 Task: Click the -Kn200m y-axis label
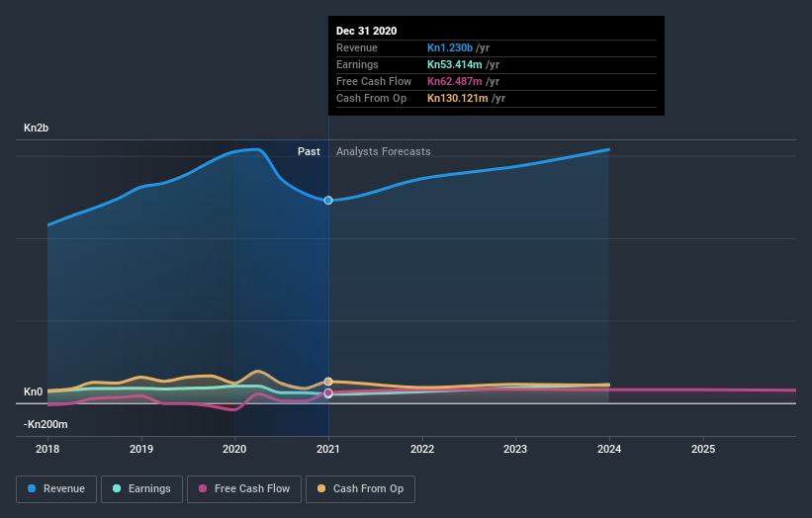(x=45, y=424)
